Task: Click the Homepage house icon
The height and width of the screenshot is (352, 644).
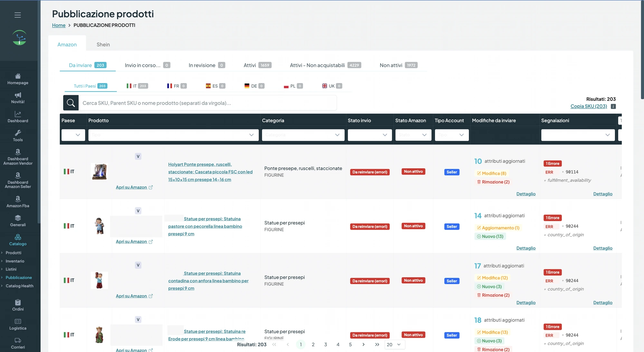Action: 18,76
